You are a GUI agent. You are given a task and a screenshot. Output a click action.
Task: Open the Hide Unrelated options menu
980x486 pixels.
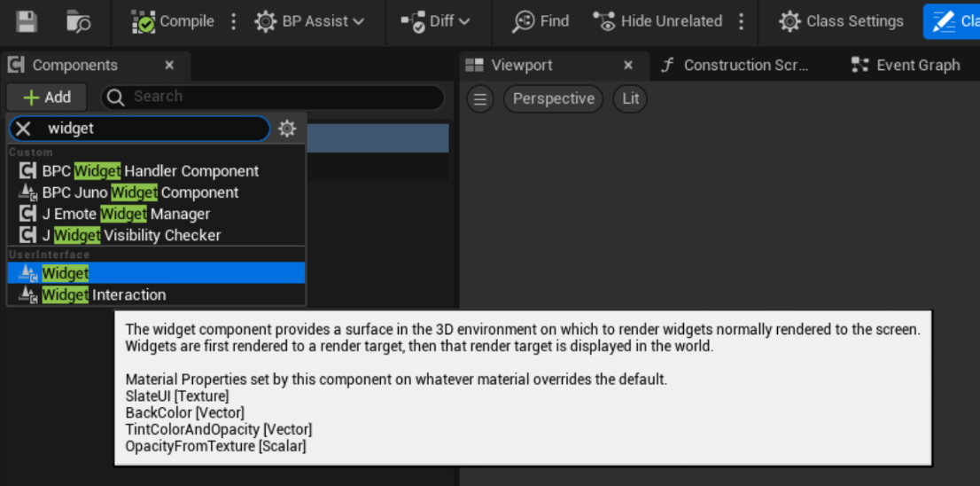click(742, 21)
